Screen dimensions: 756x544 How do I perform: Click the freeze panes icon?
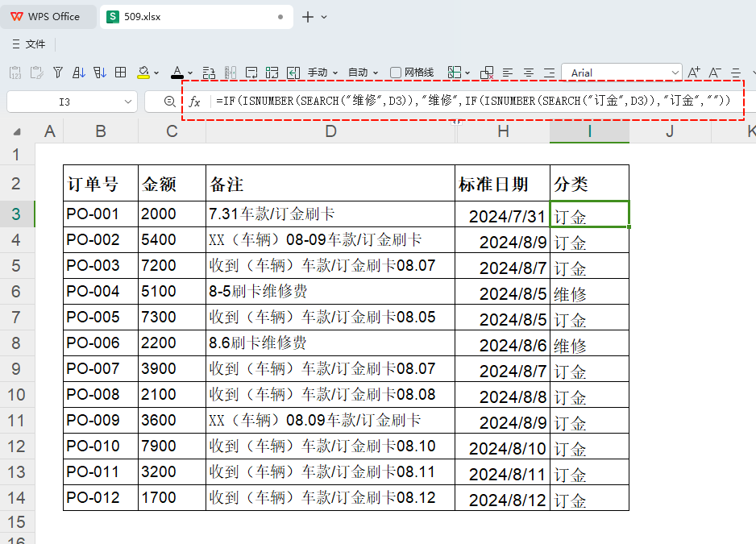pyautogui.click(x=455, y=73)
